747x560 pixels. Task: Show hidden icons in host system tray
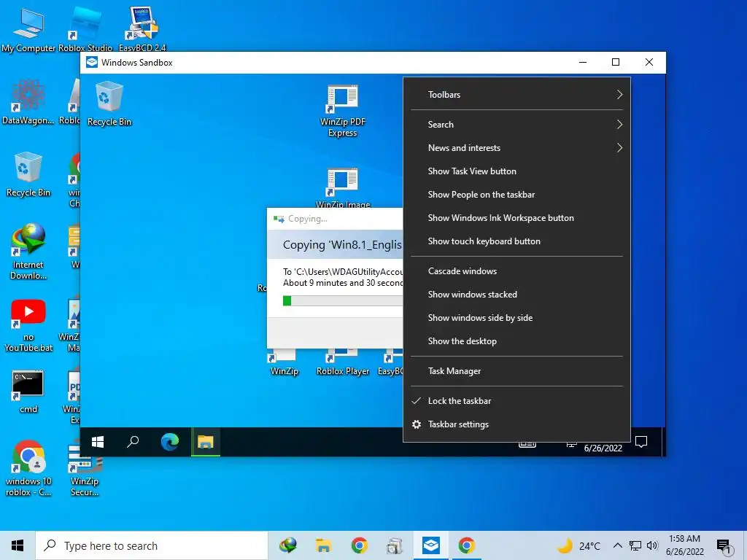(x=617, y=545)
